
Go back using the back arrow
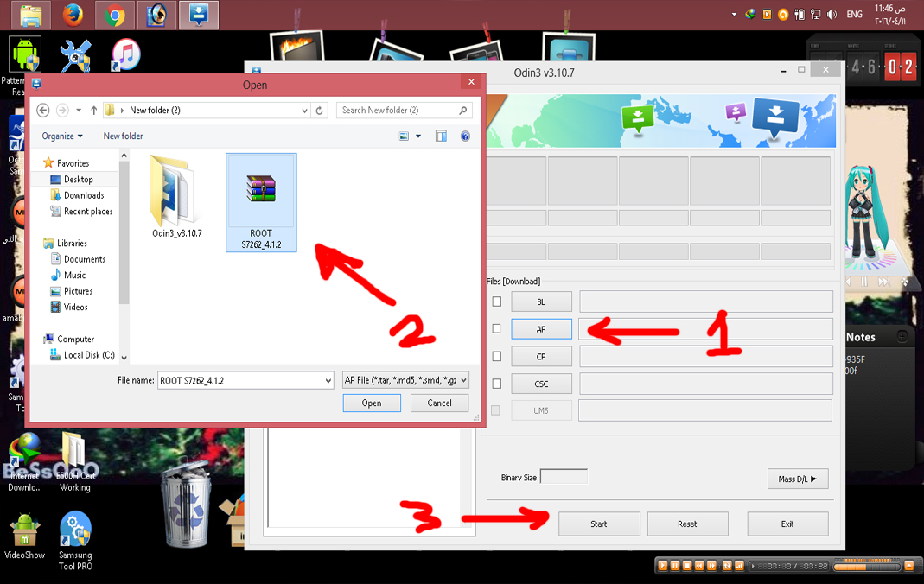tap(43, 110)
